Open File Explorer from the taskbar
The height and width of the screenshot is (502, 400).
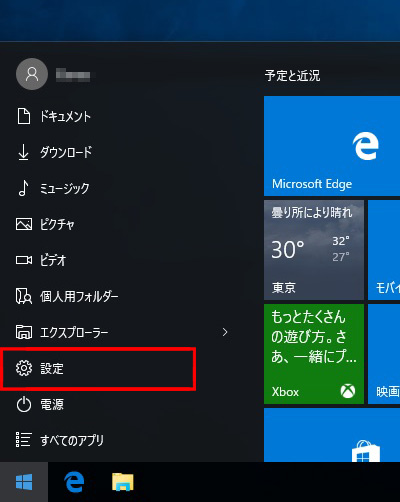point(123,482)
